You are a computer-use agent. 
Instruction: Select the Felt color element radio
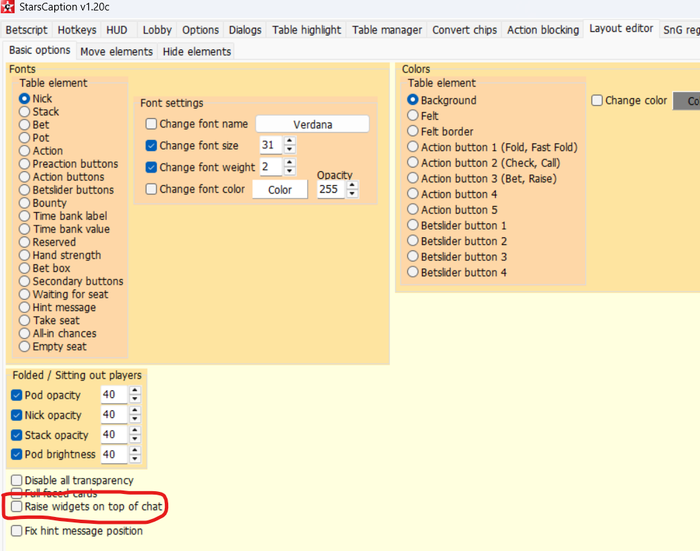413,116
